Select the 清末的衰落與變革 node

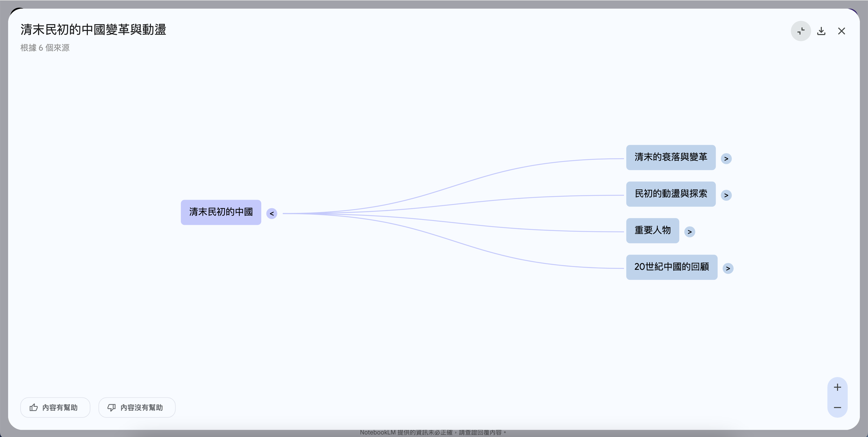pos(671,157)
